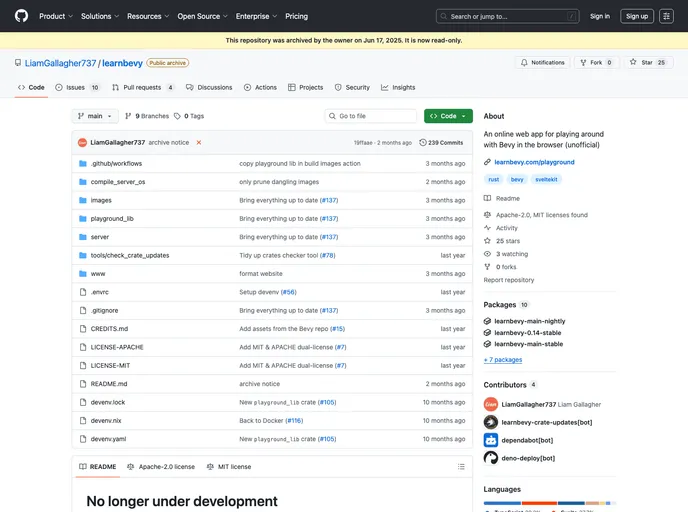This screenshot has height=512, width=688.
Task: Click the scale icon beside Apache-2.0, MIT licenses
Action: [487, 215]
